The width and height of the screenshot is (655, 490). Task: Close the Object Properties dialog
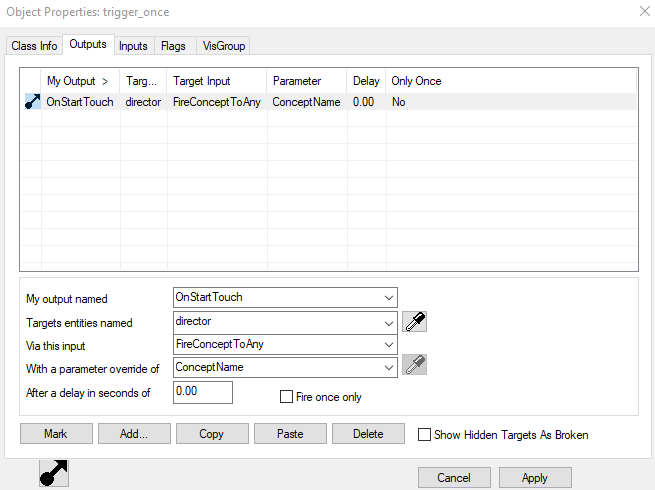(641, 11)
